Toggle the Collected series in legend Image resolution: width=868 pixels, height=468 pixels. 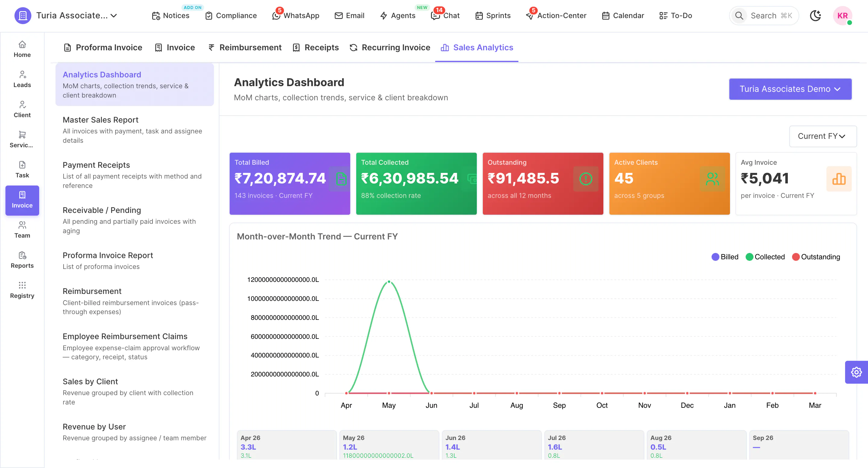pyautogui.click(x=765, y=257)
